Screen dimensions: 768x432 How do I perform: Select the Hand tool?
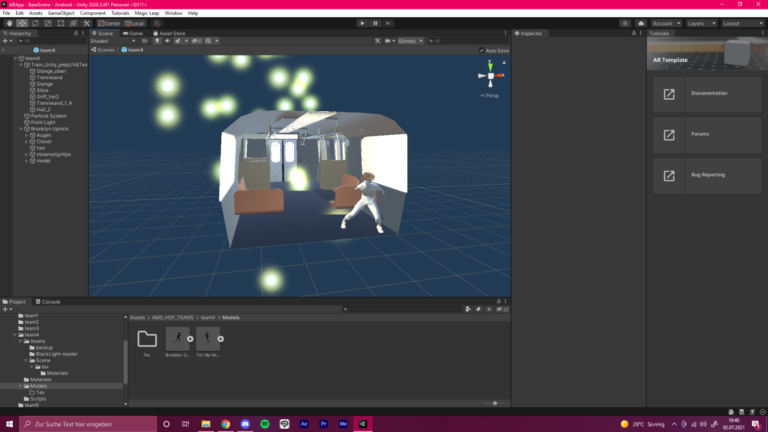[x=8, y=22]
